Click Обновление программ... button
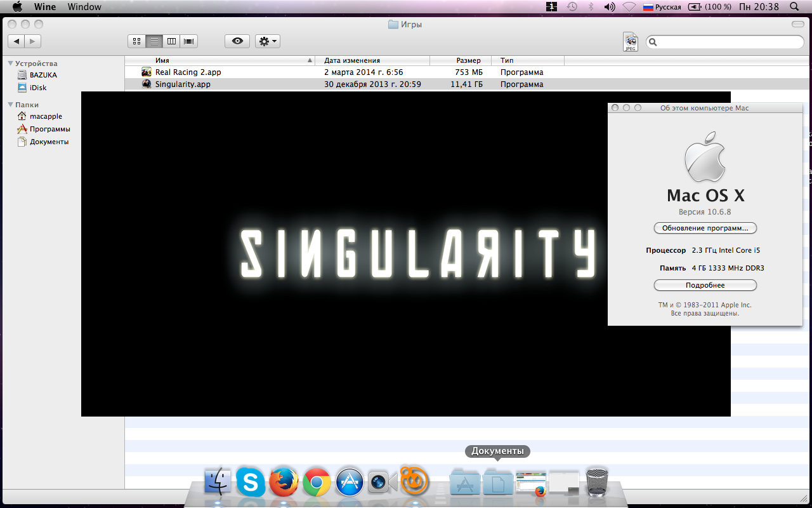The height and width of the screenshot is (508, 812). [x=705, y=228]
